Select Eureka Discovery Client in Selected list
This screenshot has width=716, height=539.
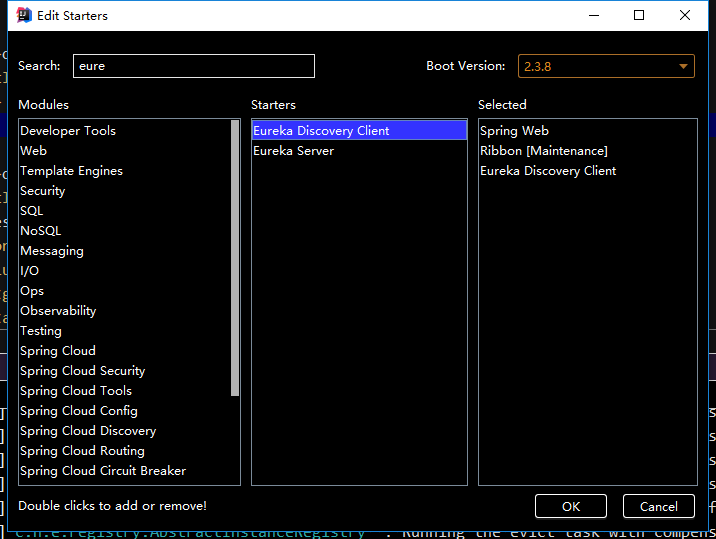(x=548, y=171)
